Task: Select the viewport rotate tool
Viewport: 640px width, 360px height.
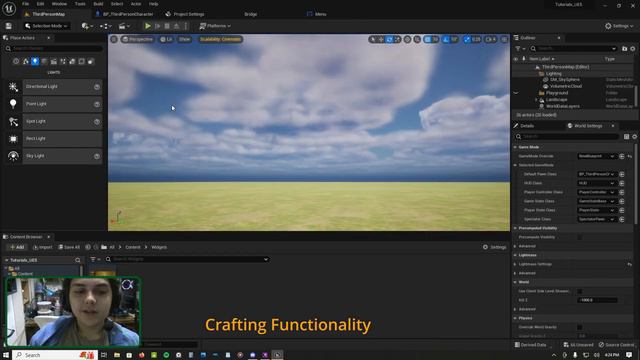Action: pyautogui.click(x=389, y=39)
